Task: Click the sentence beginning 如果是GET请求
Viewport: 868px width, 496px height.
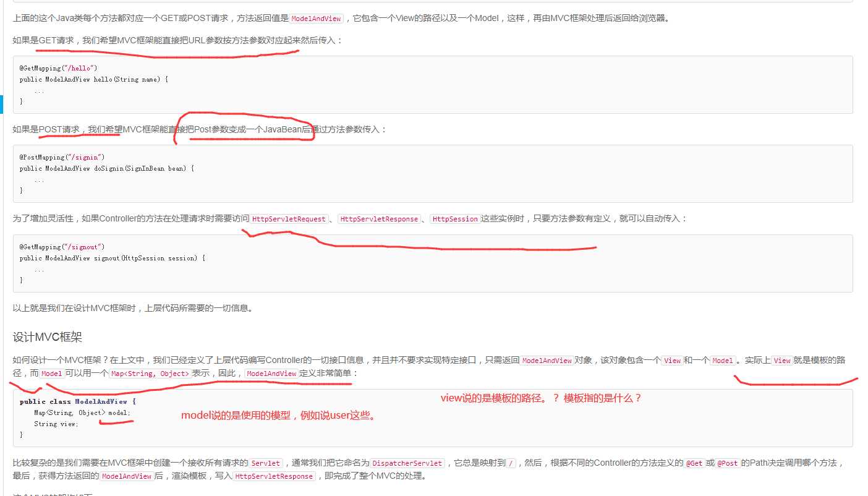Action: pos(177,41)
